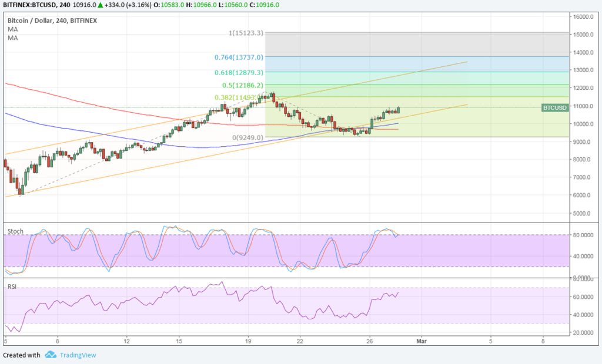Click the Stoch indicator label
The height and width of the screenshot is (364, 602).
(x=15, y=231)
